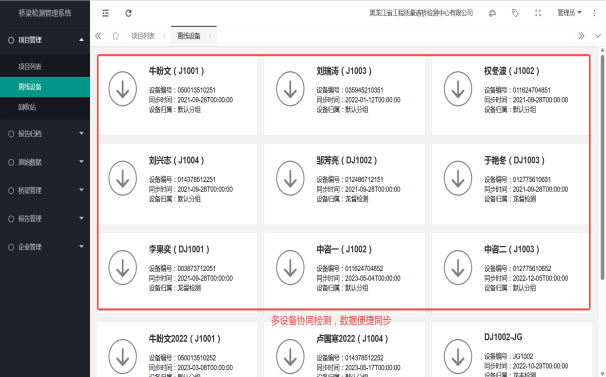Toggle fullscreen mode icon
The height and width of the screenshot is (377, 606).
[x=538, y=13]
